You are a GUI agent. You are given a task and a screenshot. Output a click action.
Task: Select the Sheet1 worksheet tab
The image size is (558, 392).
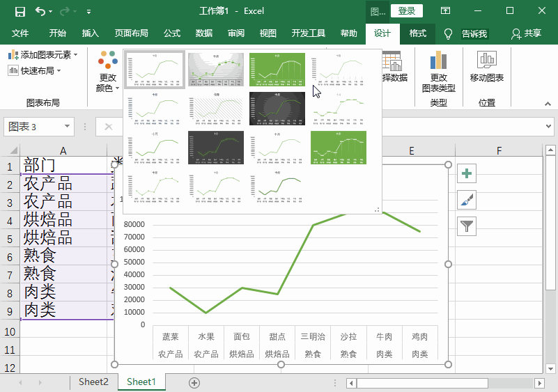[141, 382]
